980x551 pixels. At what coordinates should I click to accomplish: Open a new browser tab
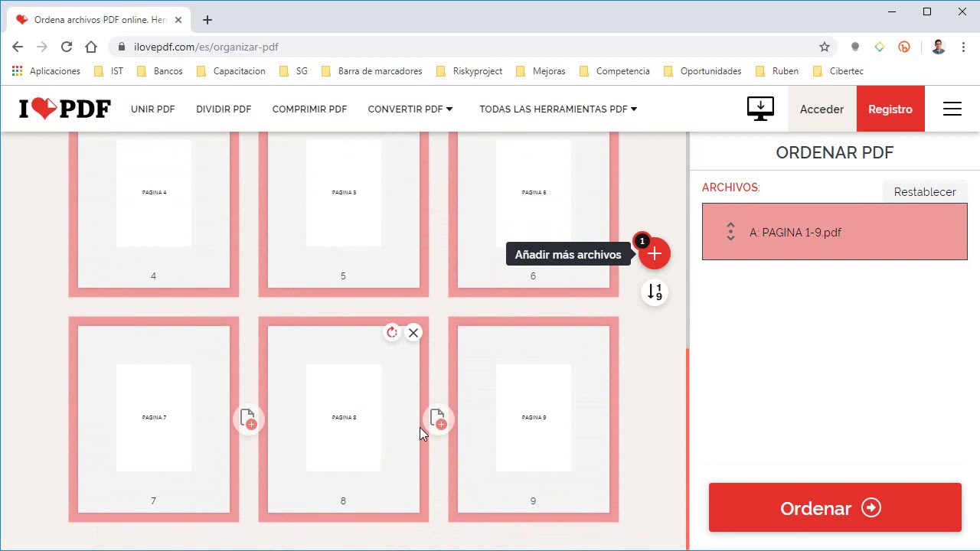point(207,20)
